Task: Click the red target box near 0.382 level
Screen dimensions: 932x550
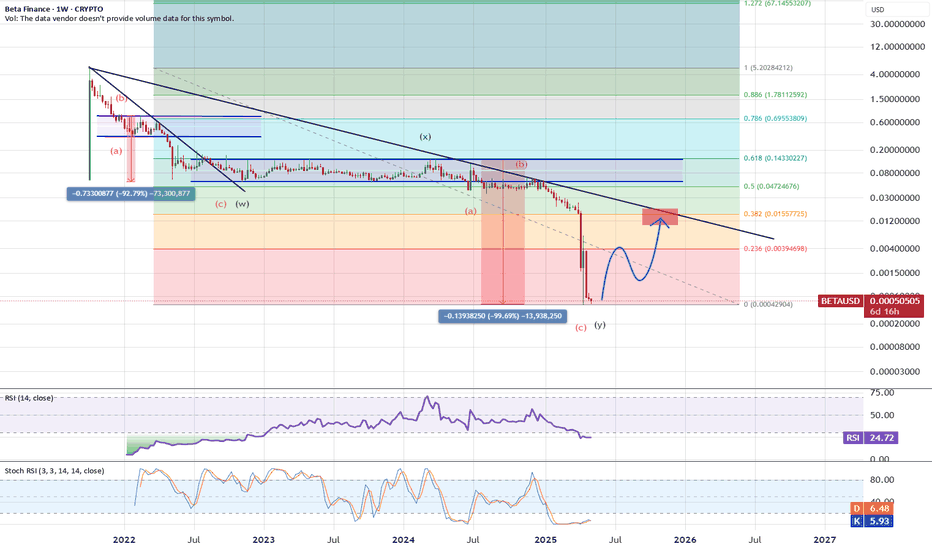Action: (660, 216)
